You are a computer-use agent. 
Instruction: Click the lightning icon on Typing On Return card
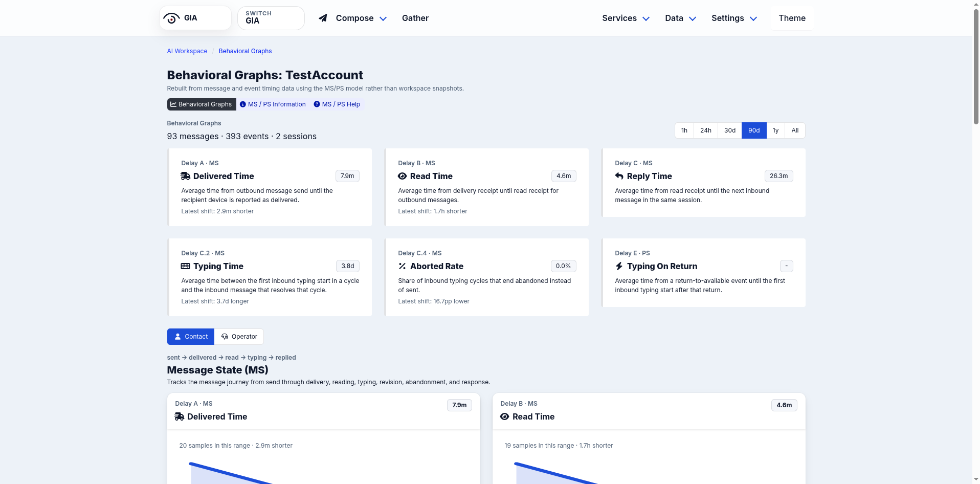pos(619,266)
